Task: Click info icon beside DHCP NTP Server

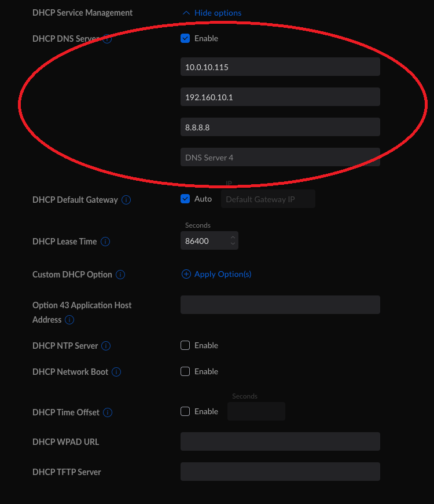Action: [106, 346]
